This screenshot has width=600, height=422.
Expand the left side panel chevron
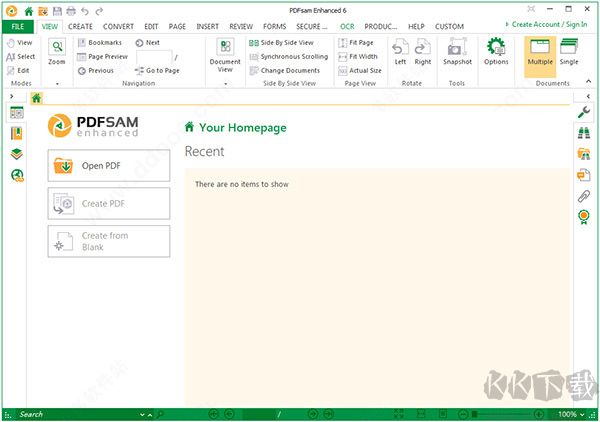(11, 97)
